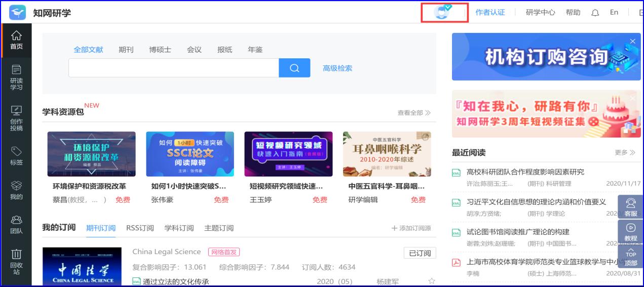
Task: Select the RSS订阅 tab
Action: click(140, 228)
